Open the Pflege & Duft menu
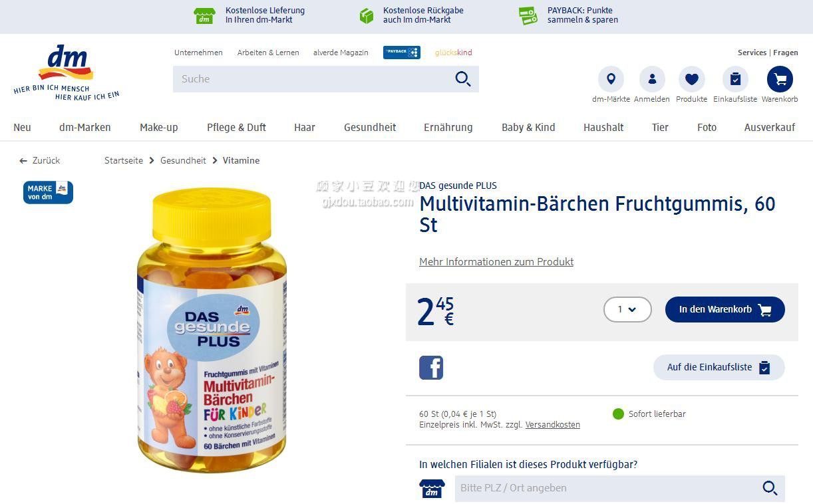The image size is (813, 504). pos(236,127)
